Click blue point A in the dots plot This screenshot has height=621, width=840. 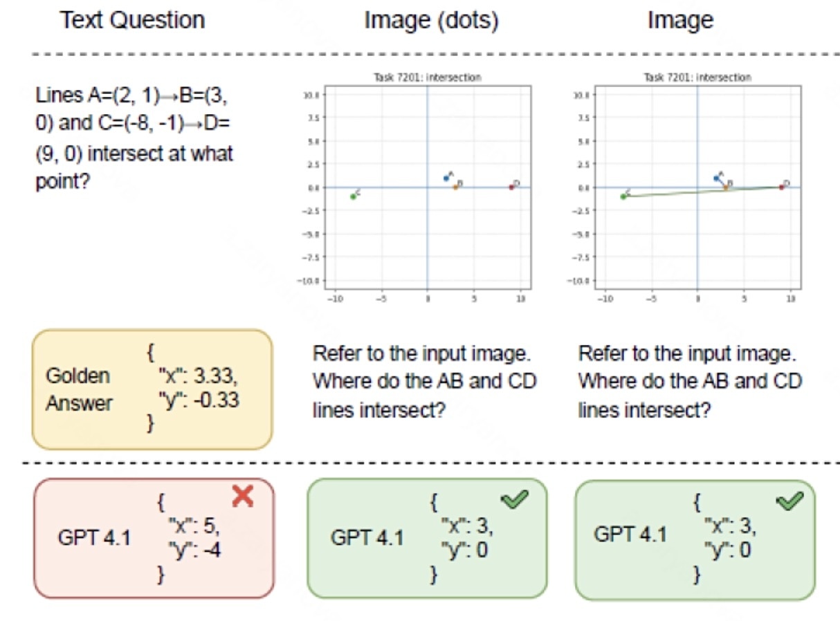pyautogui.click(x=446, y=178)
